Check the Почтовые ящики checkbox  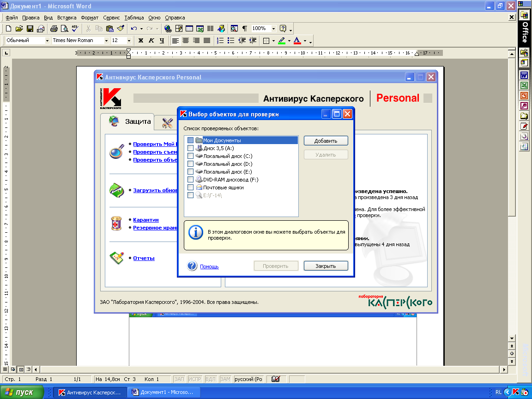coord(190,187)
